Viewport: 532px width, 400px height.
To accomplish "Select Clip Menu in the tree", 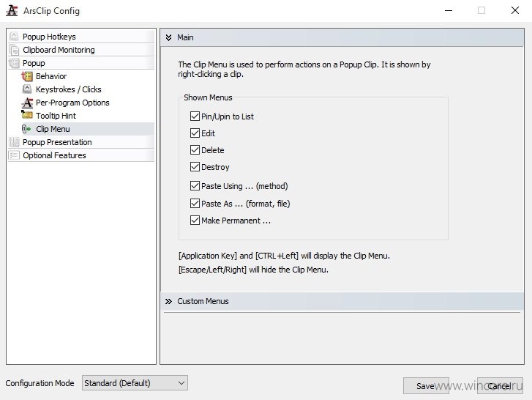I will point(53,129).
